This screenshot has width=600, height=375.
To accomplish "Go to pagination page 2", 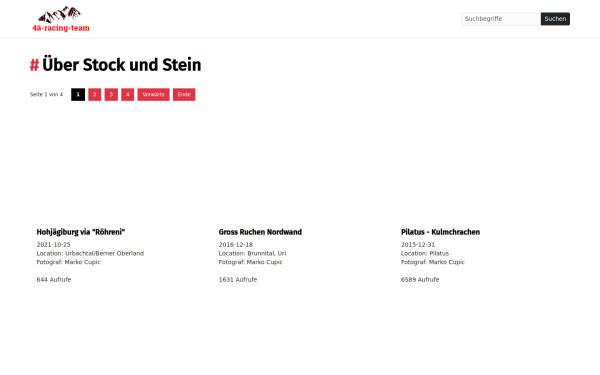I will (95, 95).
